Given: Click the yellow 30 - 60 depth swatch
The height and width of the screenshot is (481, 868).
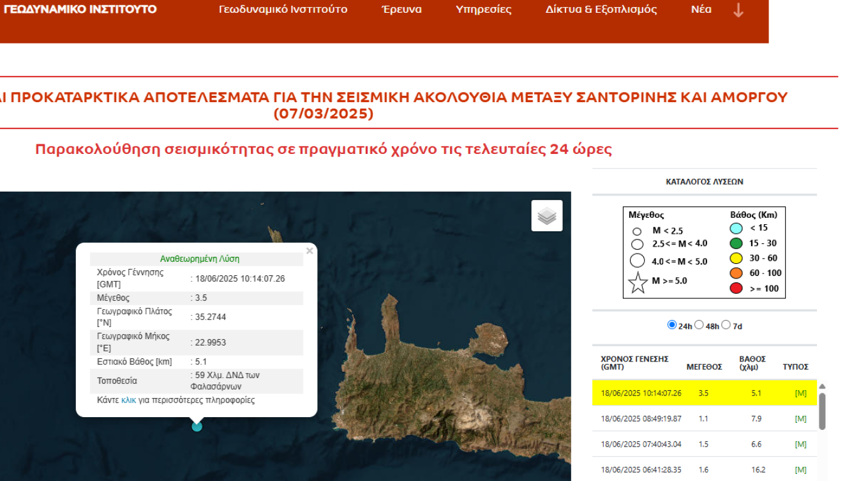Looking at the screenshot, I should pyautogui.click(x=737, y=258).
